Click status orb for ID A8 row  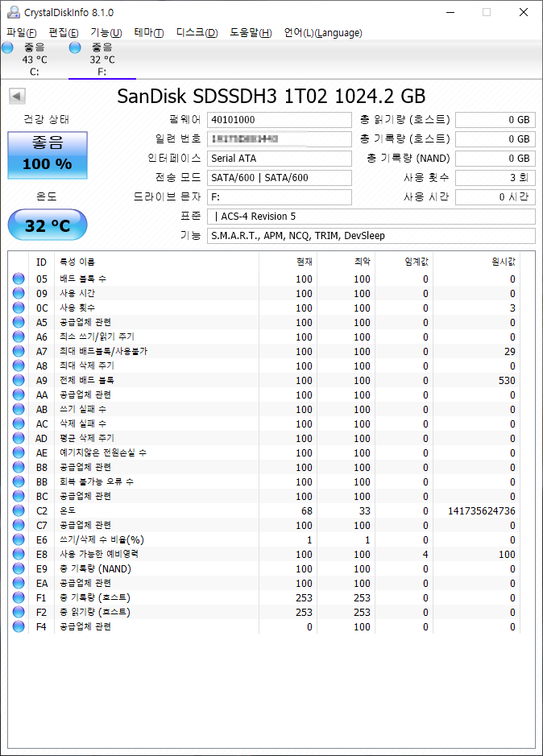tap(19, 366)
